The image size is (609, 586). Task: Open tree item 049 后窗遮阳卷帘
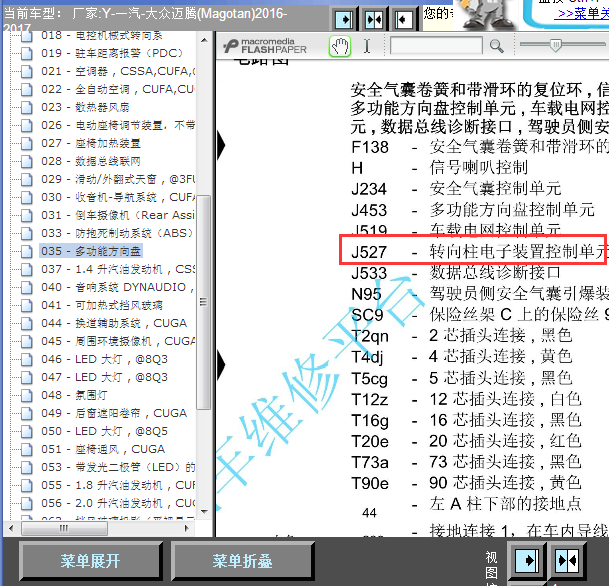(114, 413)
